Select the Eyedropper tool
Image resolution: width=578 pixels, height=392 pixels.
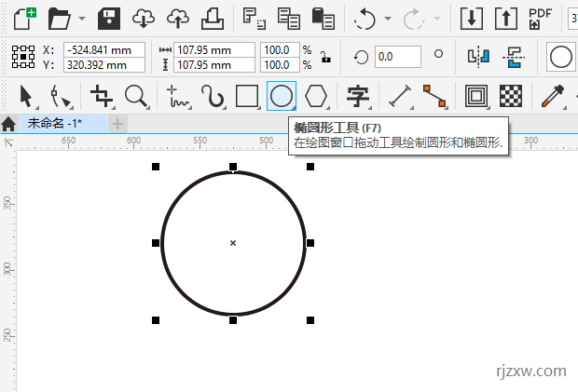click(x=554, y=95)
